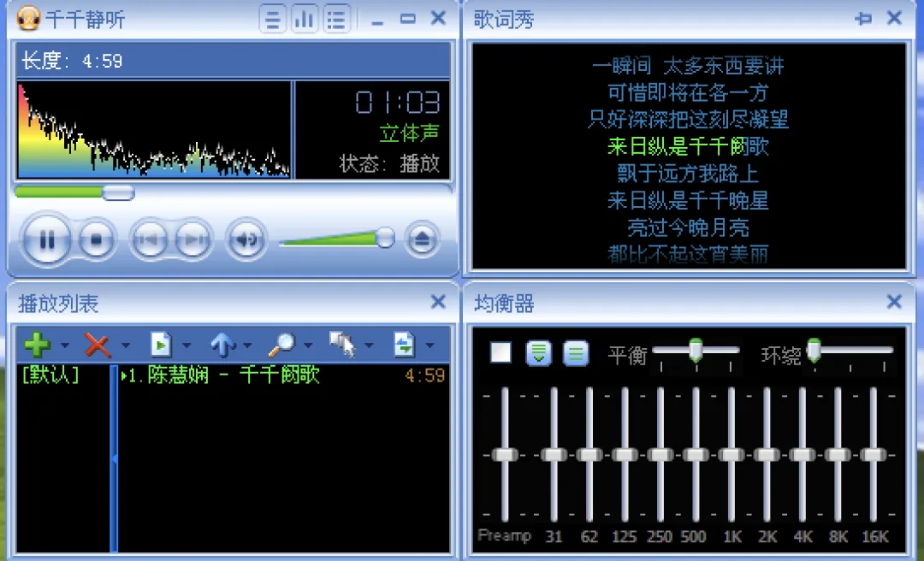
Task: Click the 2K band slider handle
Action: [x=767, y=455]
